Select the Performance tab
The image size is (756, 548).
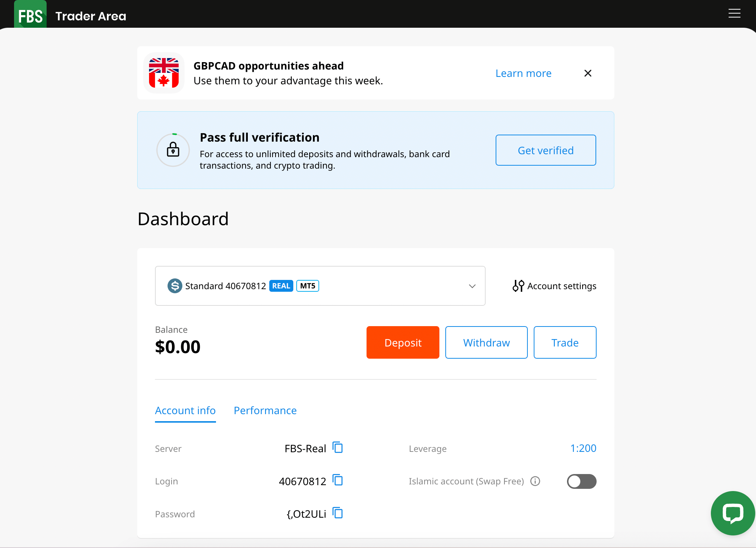coord(265,411)
